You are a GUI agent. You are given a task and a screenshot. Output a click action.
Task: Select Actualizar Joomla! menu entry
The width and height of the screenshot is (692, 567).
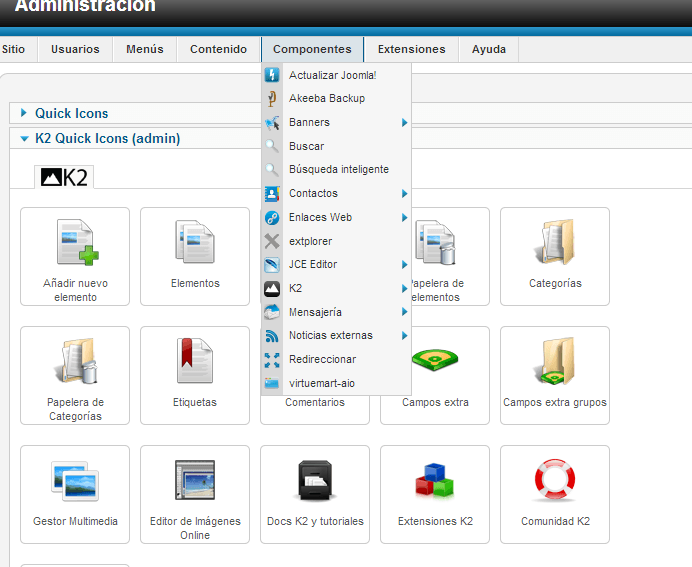pyautogui.click(x=336, y=75)
